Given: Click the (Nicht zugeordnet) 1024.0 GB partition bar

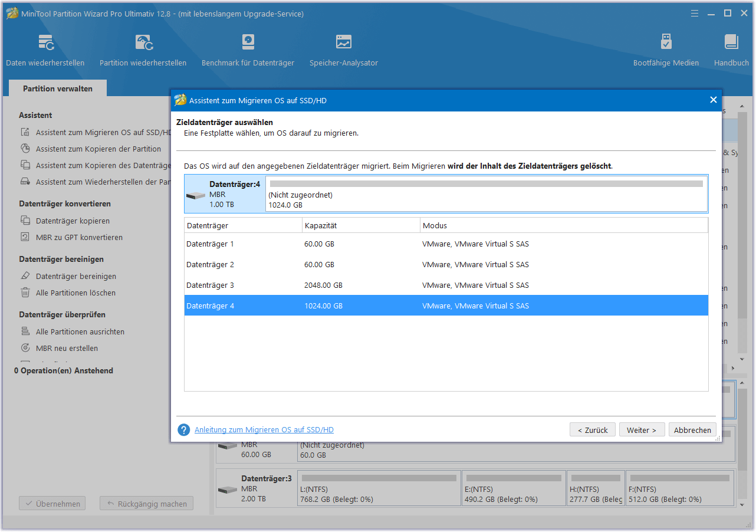Looking at the screenshot, I should pyautogui.click(x=487, y=193).
